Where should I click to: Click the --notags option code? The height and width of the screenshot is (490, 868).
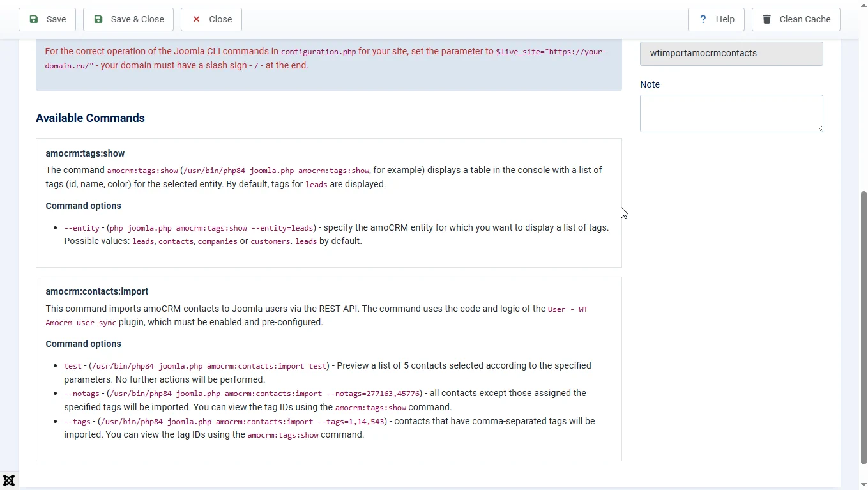[x=82, y=394]
